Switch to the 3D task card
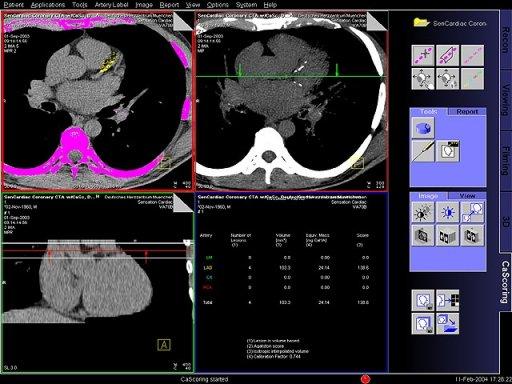 (x=505, y=221)
